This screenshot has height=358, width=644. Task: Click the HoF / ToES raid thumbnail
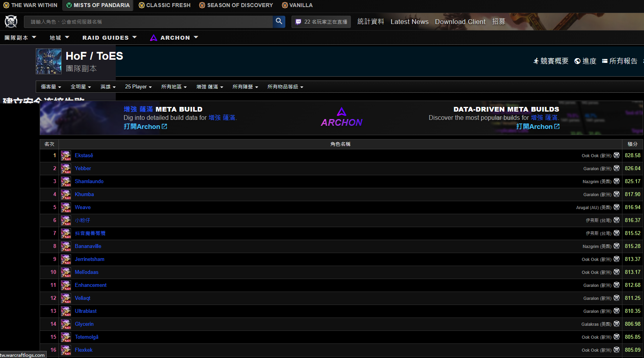point(49,61)
